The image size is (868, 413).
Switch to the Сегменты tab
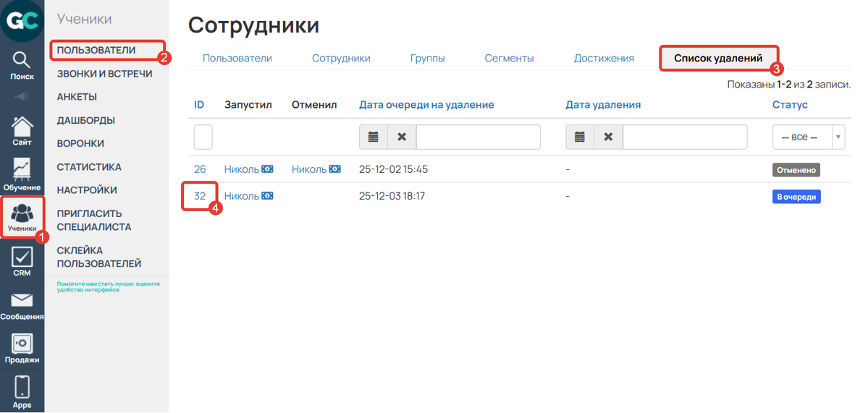point(509,58)
